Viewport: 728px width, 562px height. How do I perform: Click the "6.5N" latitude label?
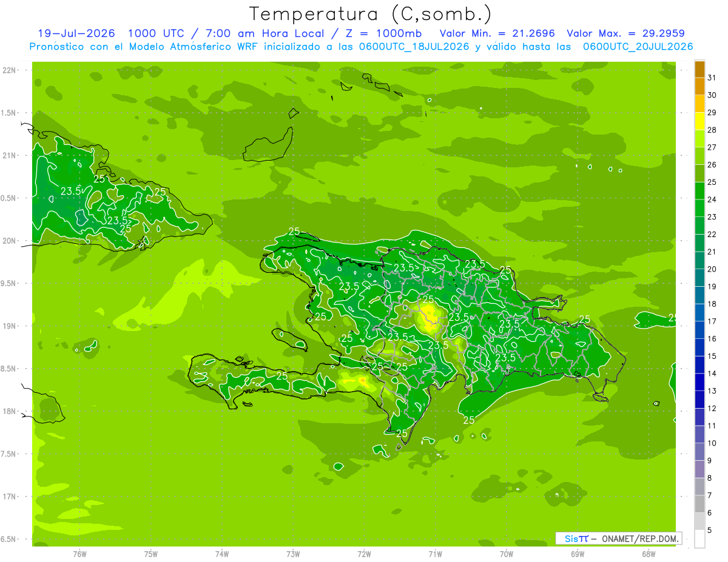coord(9,539)
